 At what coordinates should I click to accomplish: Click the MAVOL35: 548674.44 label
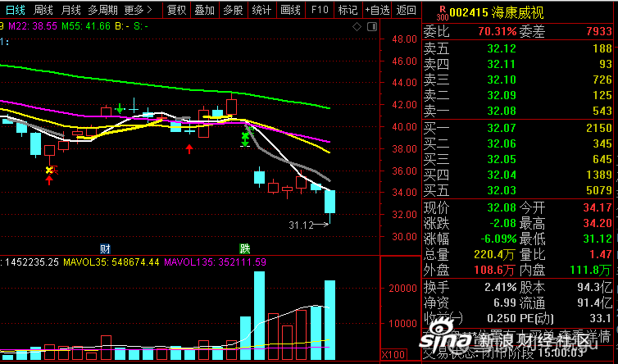(111, 262)
